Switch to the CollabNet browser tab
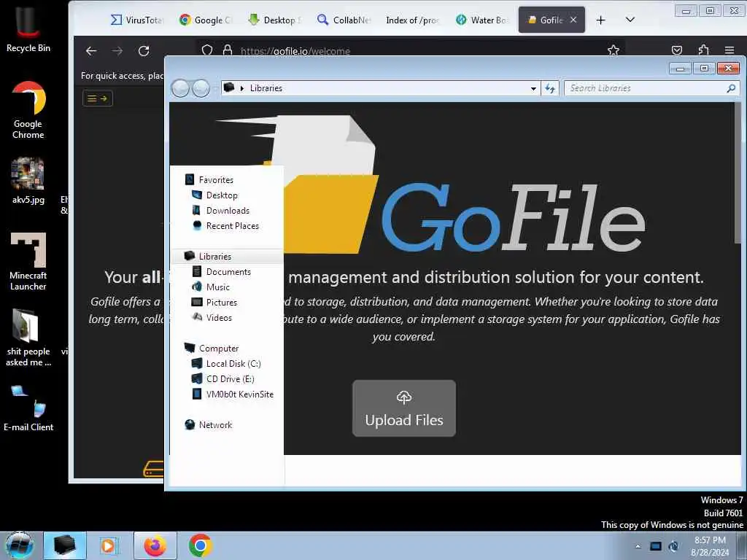Image resolution: width=747 pixels, height=560 pixels. (344, 20)
